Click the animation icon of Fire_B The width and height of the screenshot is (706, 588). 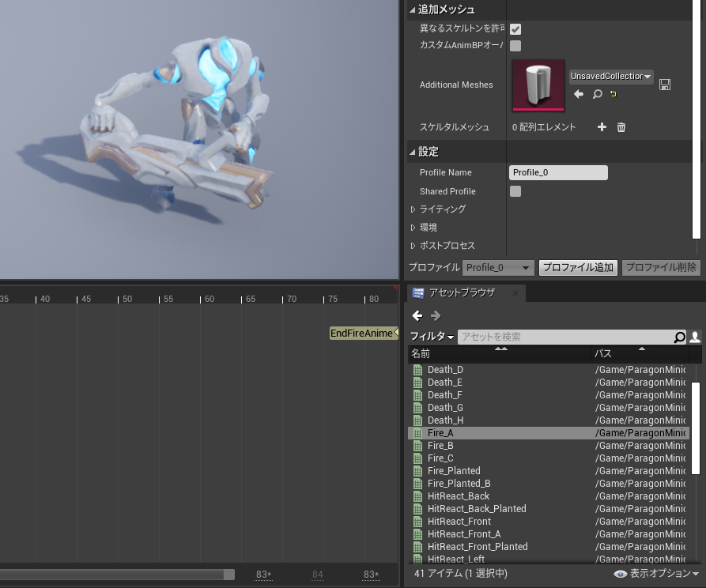point(418,446)
